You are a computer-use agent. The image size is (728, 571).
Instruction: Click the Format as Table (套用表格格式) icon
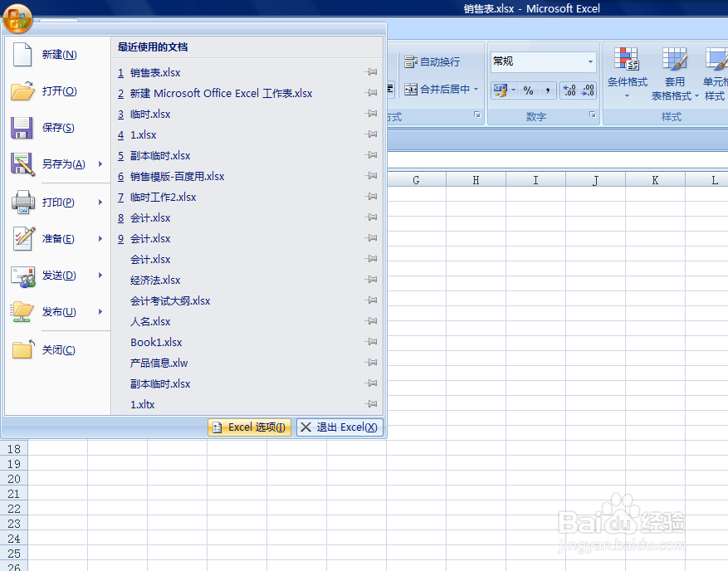coord(674,59)
